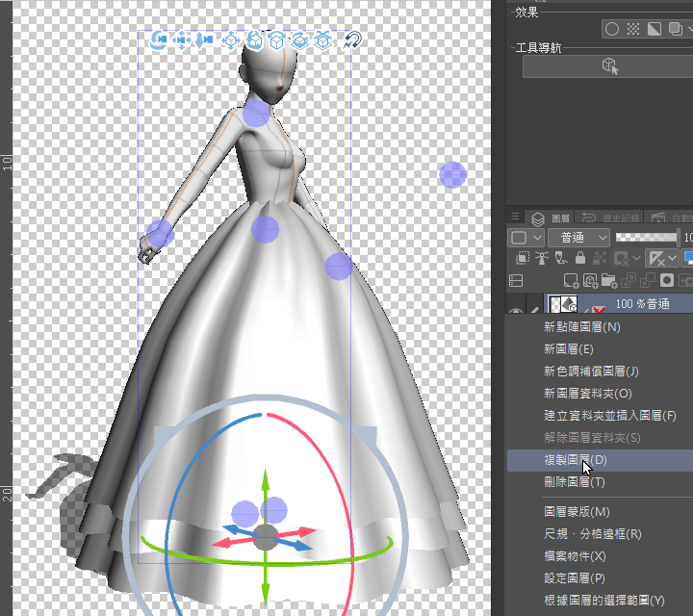693x616 pixels.
Task: Select the cube with top curved arrow
Action: (276, 40)
